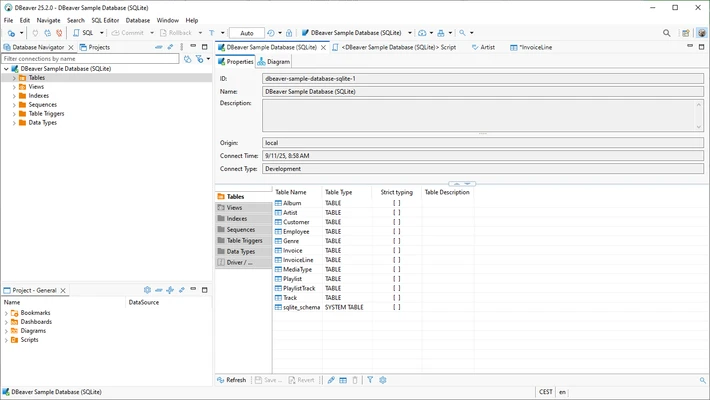Click the transaction log clock icon
Viewport: 710px width, 400px height.
coord(271,33)
